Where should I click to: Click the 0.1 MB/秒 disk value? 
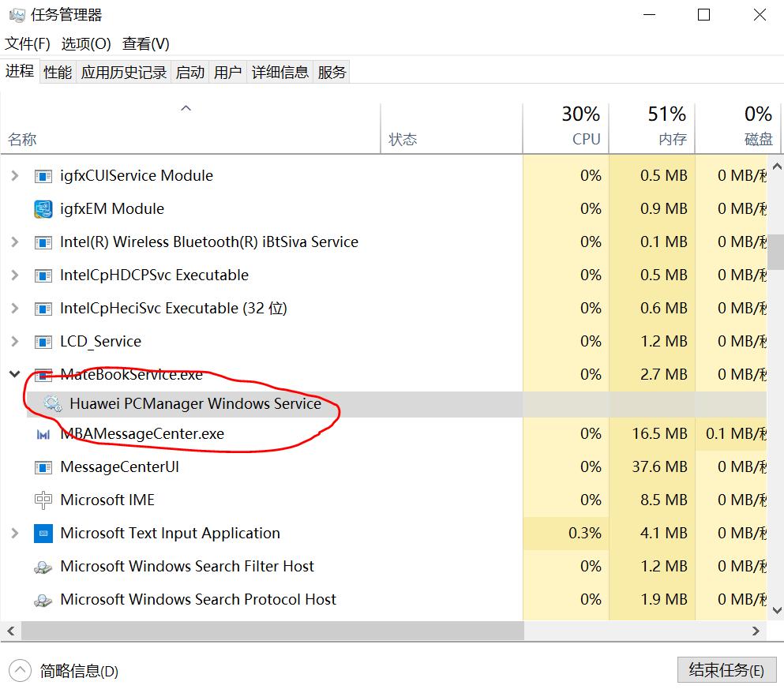coord(736,433)
